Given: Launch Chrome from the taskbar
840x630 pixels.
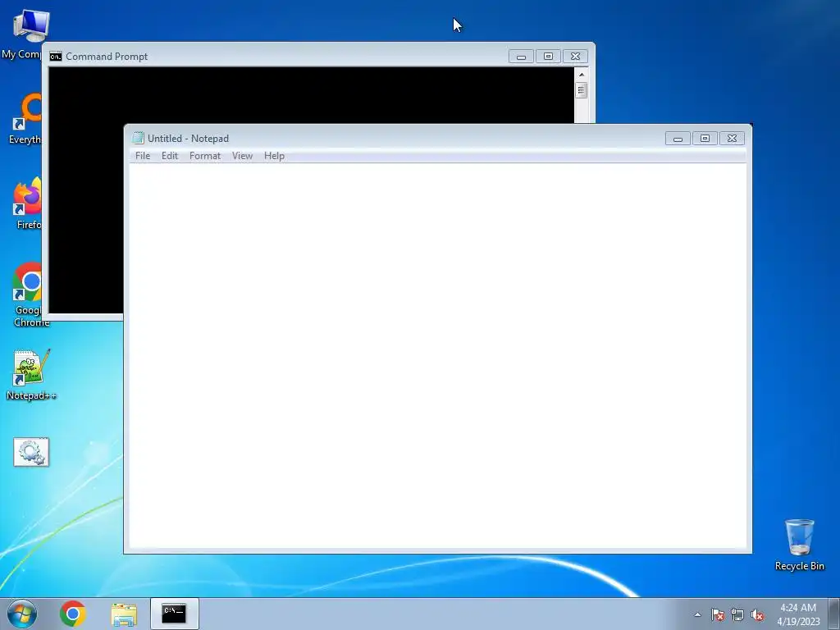Looking at the screenshot, I should point(73,614).
